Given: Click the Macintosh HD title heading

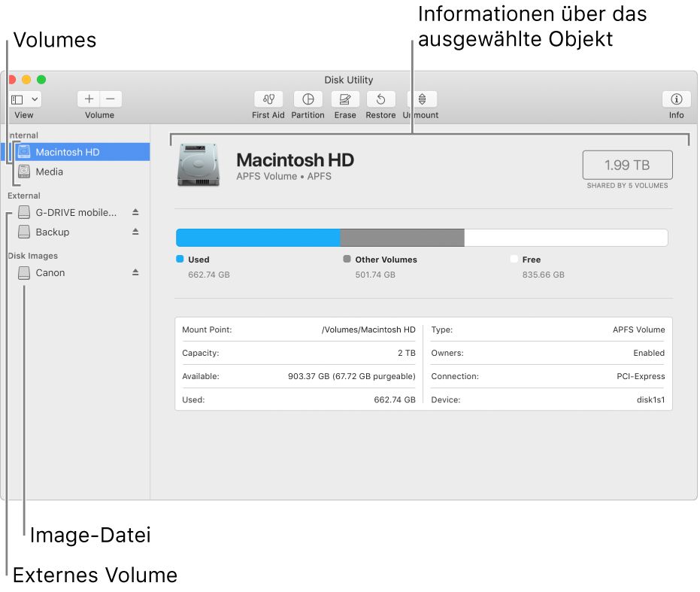Looking at the screenshot, I should (x=295, y=160).
